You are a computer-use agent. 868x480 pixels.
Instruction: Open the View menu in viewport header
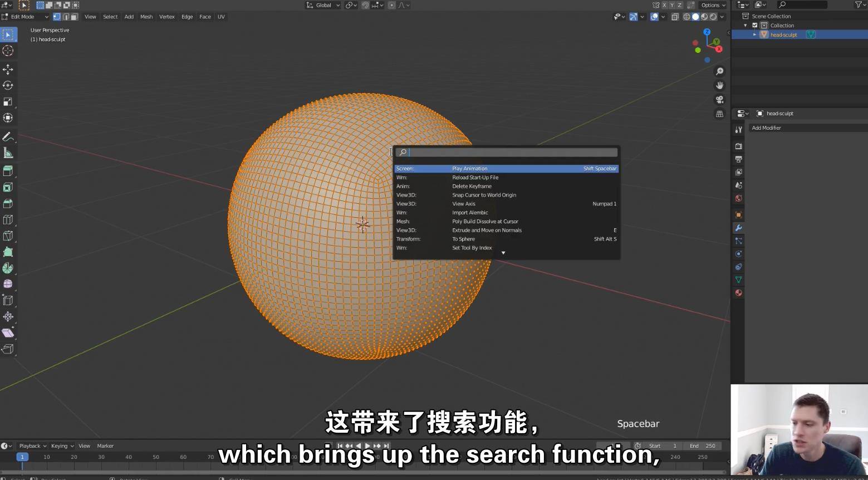pyautogui.click(x=90, y=17)
